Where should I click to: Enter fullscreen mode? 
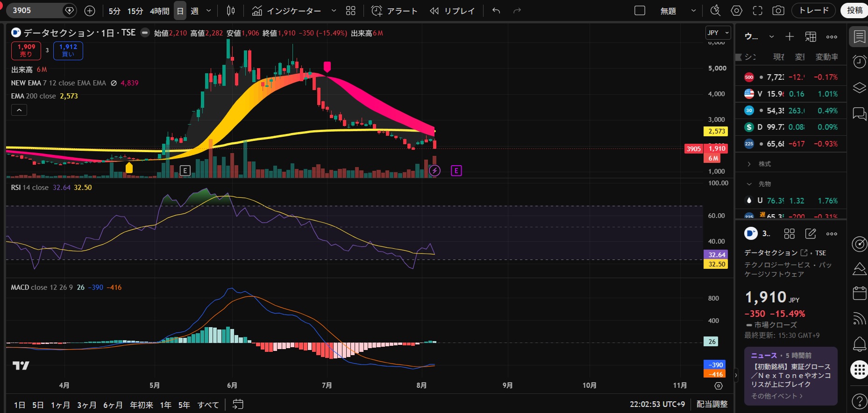[758, 11]
